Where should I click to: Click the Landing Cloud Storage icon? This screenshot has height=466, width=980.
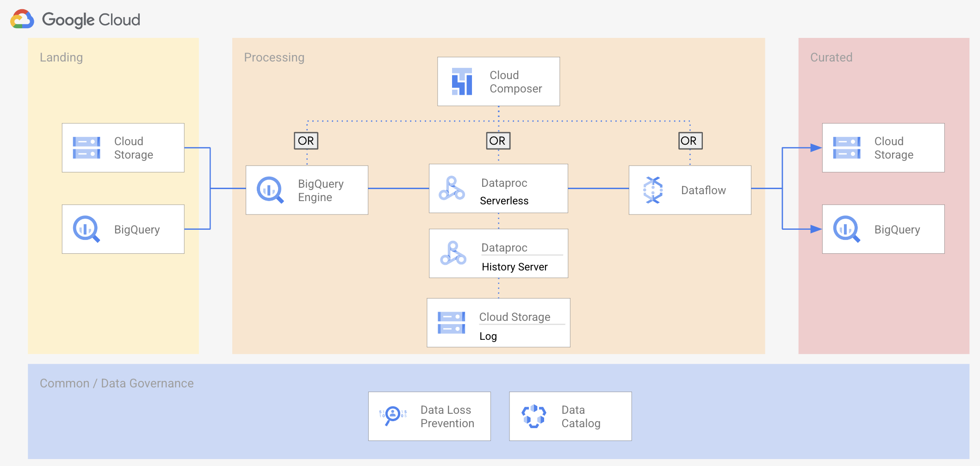tap(87, 148)
